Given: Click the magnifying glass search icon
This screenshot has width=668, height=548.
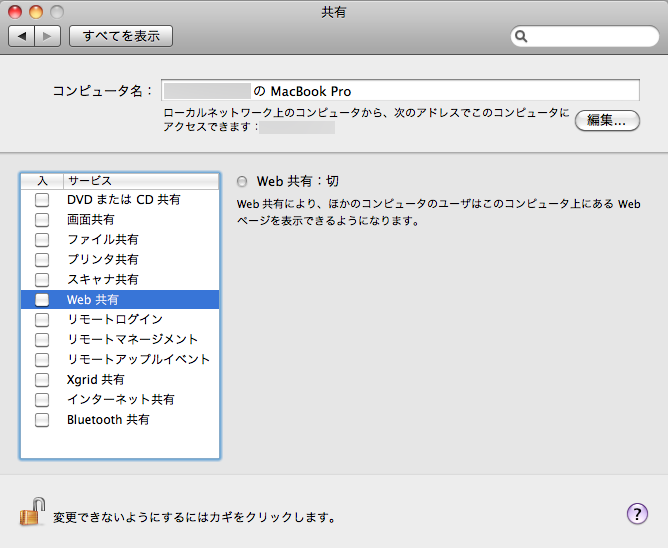Looking at the screenshot, I should [521, 37].
